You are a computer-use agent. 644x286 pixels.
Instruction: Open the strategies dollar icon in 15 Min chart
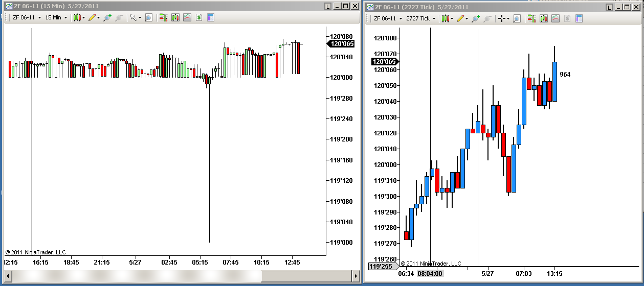pos(199,17)
